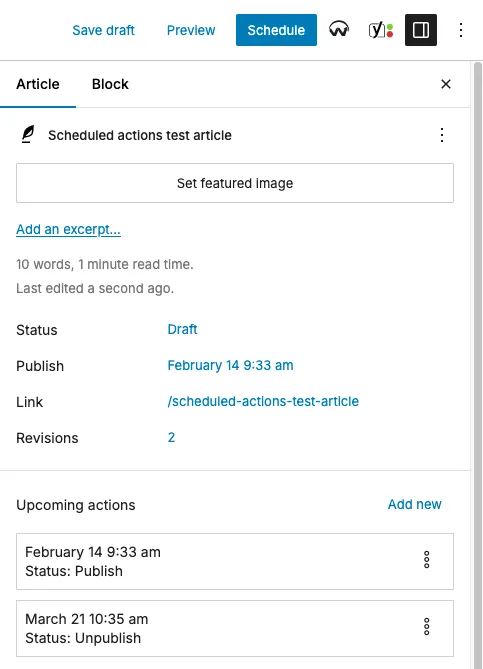Image resolution: width=483 pixels, height=669 pixels.
Task: Add new upcoming action
Action: point(414,504)
